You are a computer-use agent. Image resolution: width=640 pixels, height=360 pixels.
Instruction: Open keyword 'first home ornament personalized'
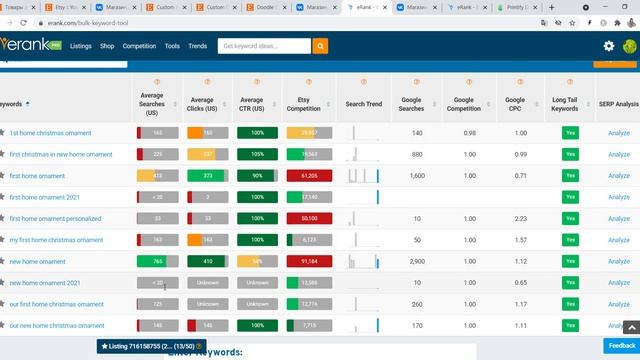[x=55, y=218]
